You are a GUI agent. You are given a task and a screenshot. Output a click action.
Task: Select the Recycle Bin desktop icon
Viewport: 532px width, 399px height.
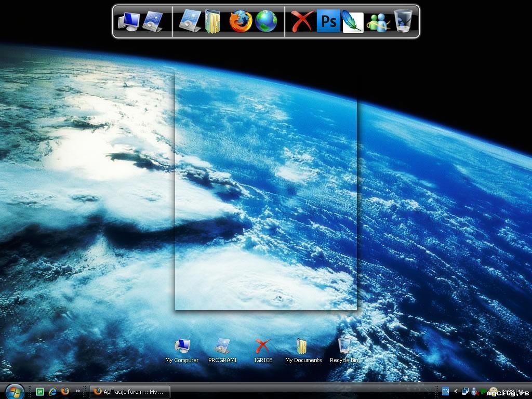[344, 351]
